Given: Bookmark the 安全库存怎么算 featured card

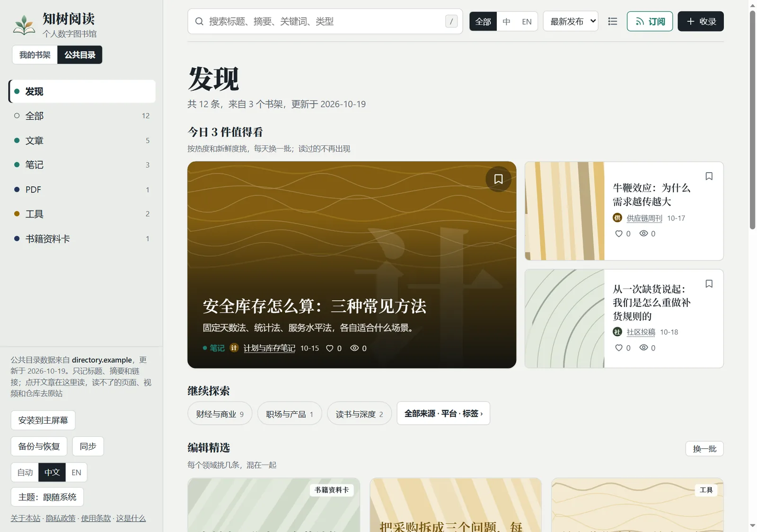Looking at the screenshot, I should point(498,179).
